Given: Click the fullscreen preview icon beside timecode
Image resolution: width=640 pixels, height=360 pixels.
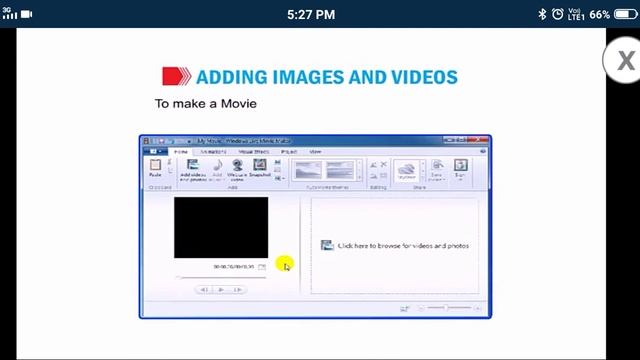Looking at the screenshot, I should click(x=262, y=267).
